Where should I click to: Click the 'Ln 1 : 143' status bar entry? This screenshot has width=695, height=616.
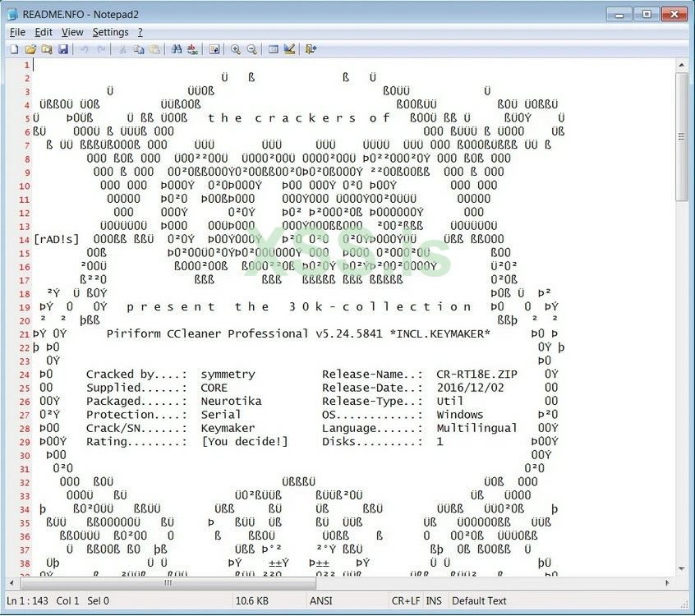pyautogui.click(x=27, y=601)
